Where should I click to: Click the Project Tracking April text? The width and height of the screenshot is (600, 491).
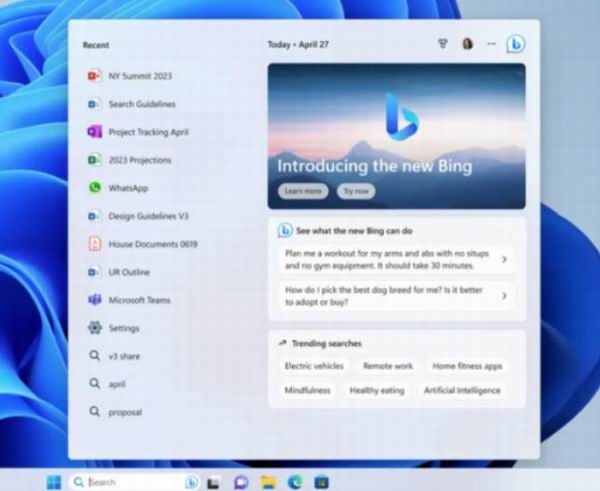[x=148, y=132]
